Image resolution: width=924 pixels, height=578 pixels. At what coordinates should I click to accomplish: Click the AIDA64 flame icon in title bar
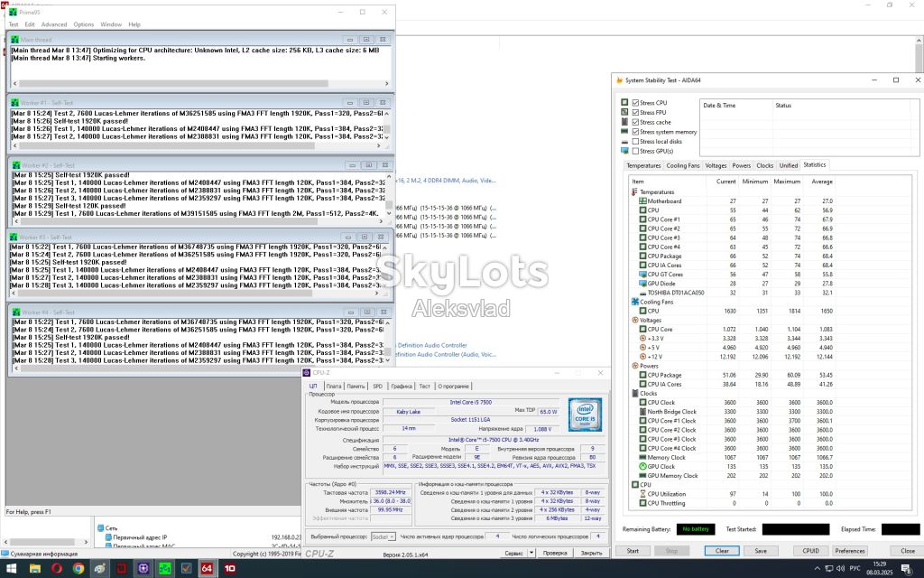(619, 80)
